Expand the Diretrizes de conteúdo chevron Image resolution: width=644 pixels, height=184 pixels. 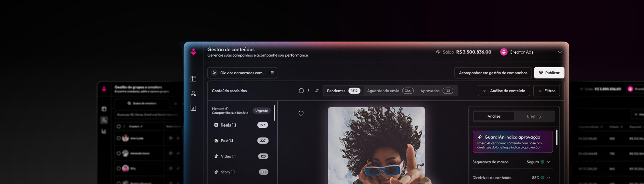(549, 178)
